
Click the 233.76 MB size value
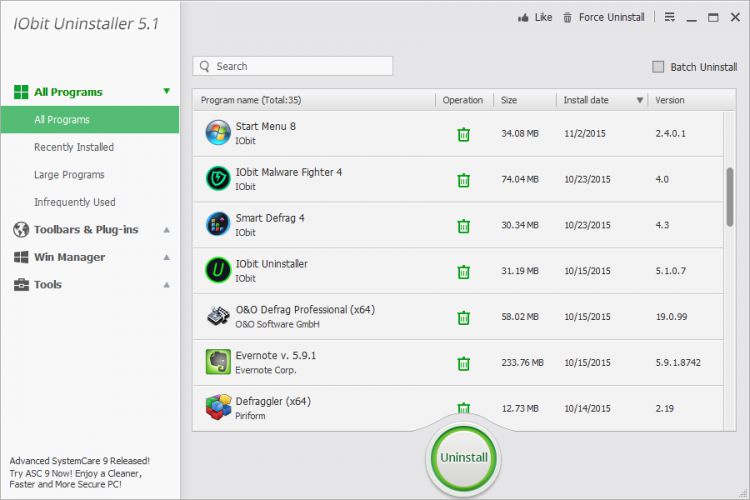[522, 363]
